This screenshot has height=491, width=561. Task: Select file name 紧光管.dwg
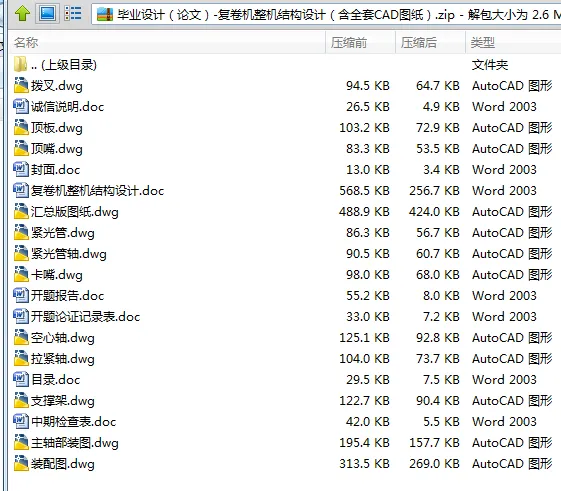(63, 233)
